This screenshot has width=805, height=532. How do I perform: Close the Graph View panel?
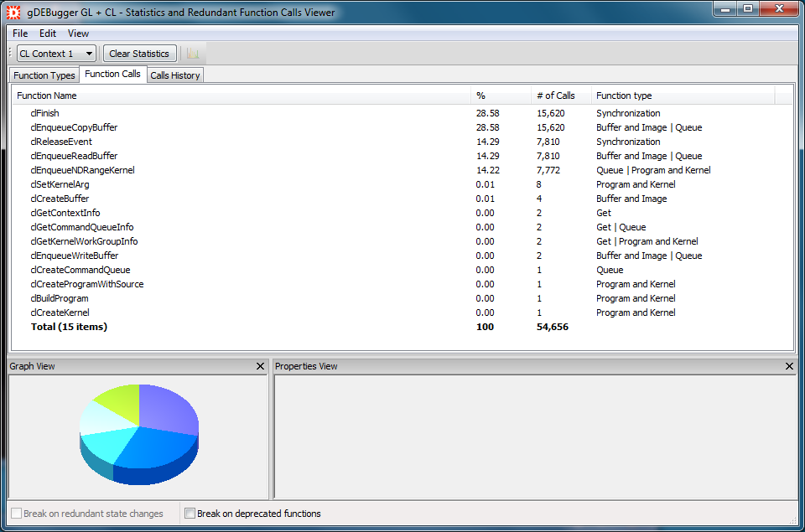coord(260,367)
